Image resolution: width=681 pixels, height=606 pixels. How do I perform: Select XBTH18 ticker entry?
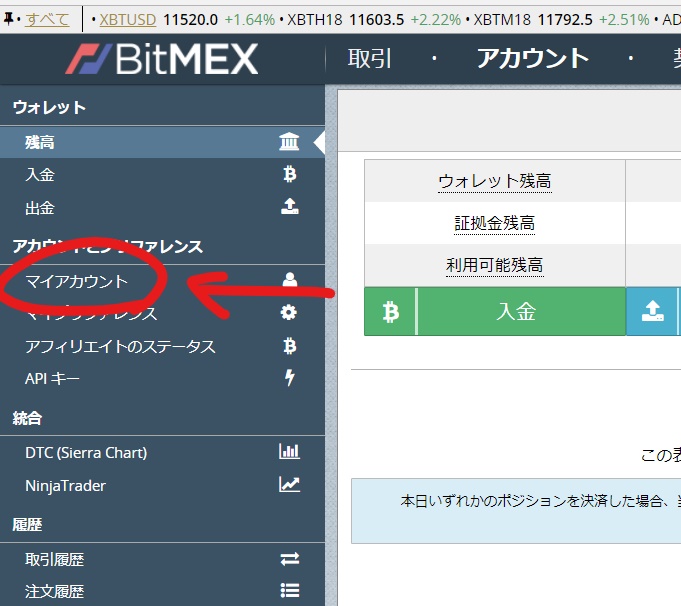315,20
